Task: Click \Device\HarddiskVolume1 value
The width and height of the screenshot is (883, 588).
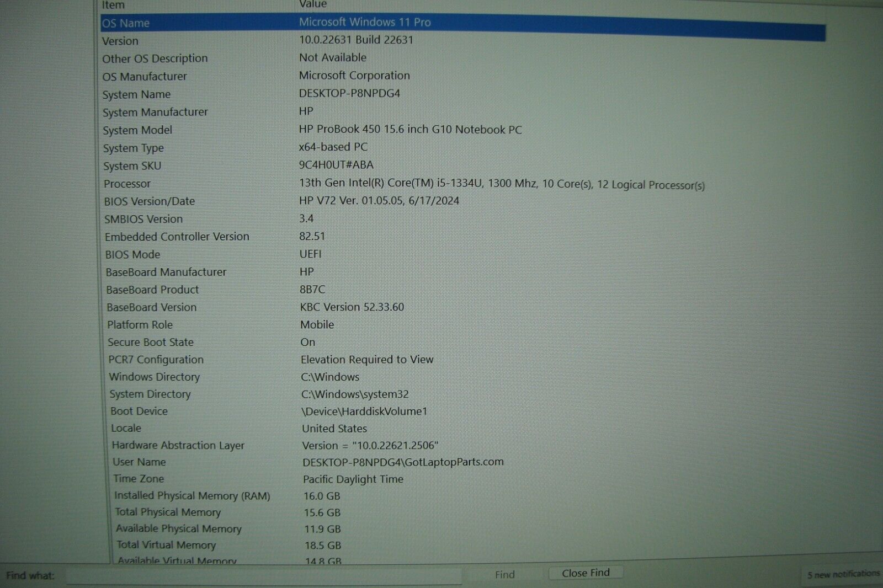Action: click(x=364, y=411)
